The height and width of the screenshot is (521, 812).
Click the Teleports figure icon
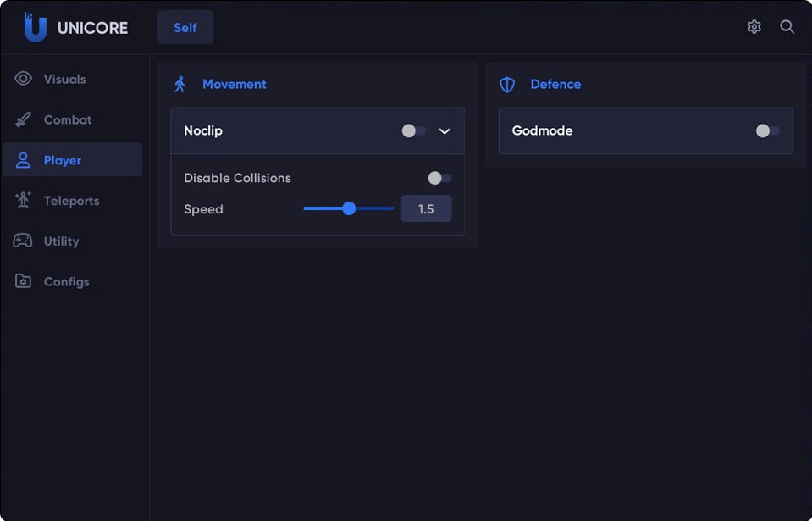(24, 200)
